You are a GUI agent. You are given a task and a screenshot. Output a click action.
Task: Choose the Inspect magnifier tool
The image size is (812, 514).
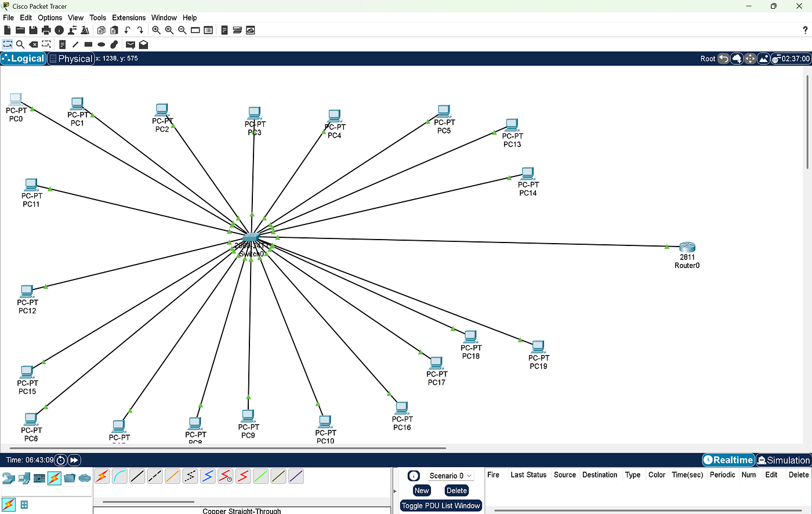click(20, 44)
